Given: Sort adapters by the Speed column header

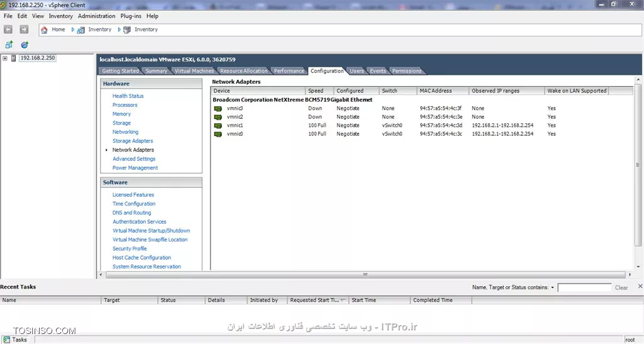Looking at the screenshot, I should pyautogui.click(x=319, y=91).
